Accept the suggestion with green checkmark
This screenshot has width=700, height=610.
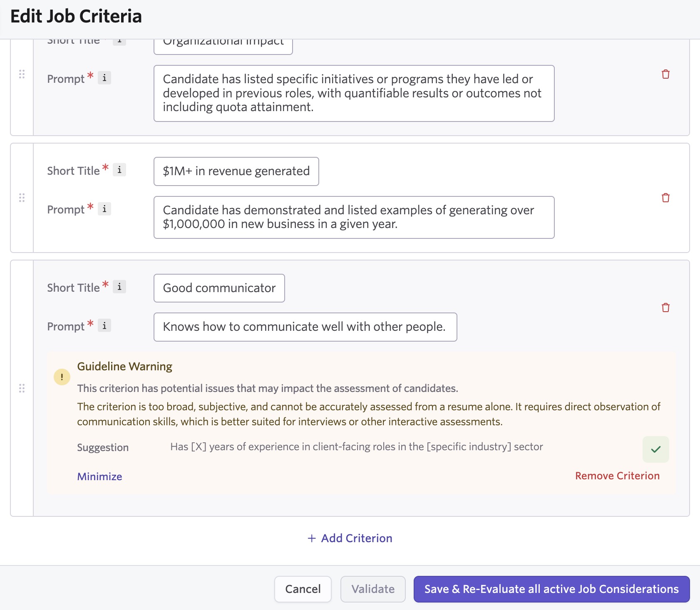point(655,449)
